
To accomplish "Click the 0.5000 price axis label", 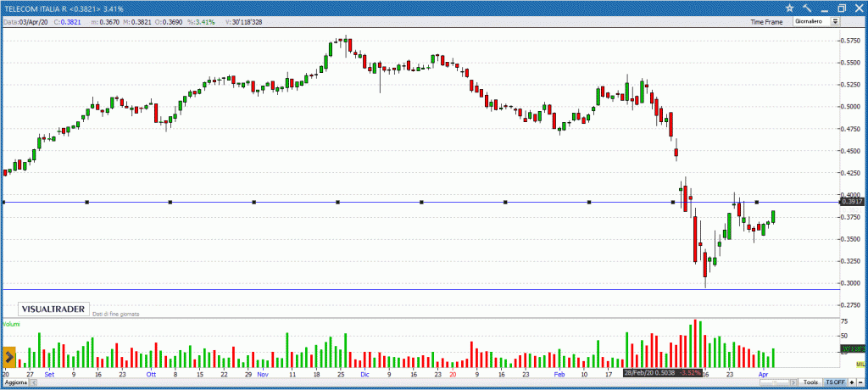I will pyautogui.click(x=851, y=106).
